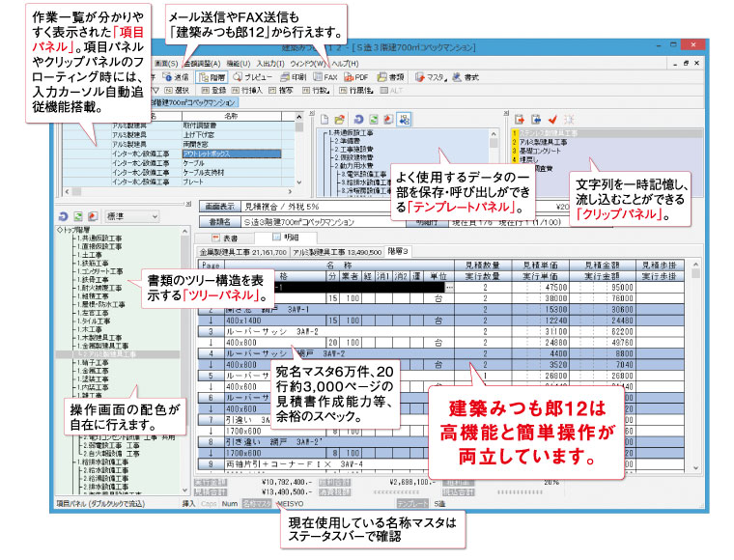Image resolution: width=734 pixels, height=560 pixels.
Task: Open the 入出力(I) menu
Action: (270, 63)
